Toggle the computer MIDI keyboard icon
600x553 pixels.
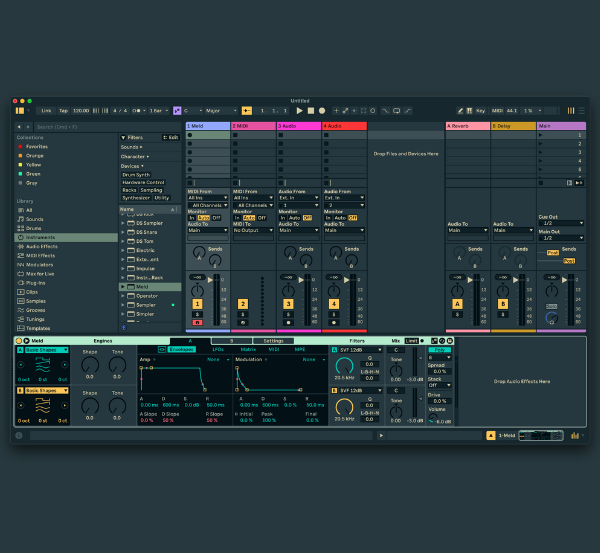coord(469,111)
